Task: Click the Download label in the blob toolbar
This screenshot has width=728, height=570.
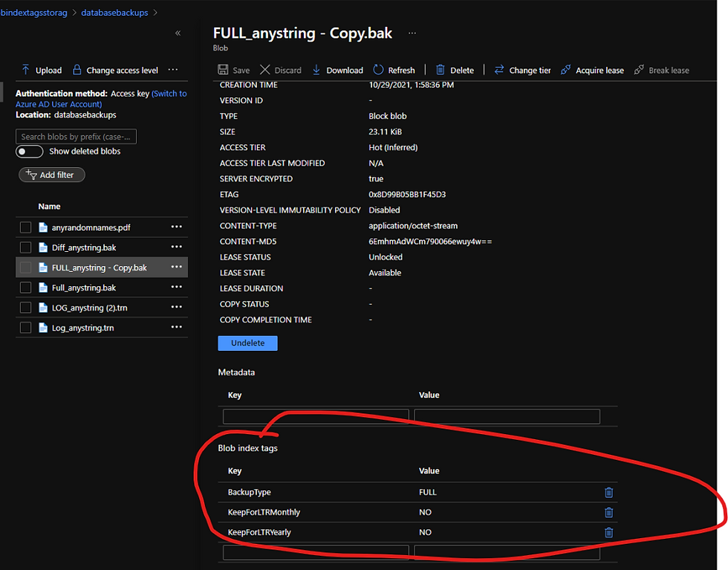Action: click(345, 70)
